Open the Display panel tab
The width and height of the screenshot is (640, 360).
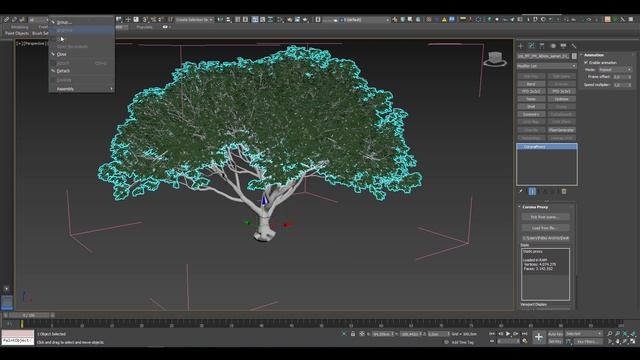tap(563, 46)
